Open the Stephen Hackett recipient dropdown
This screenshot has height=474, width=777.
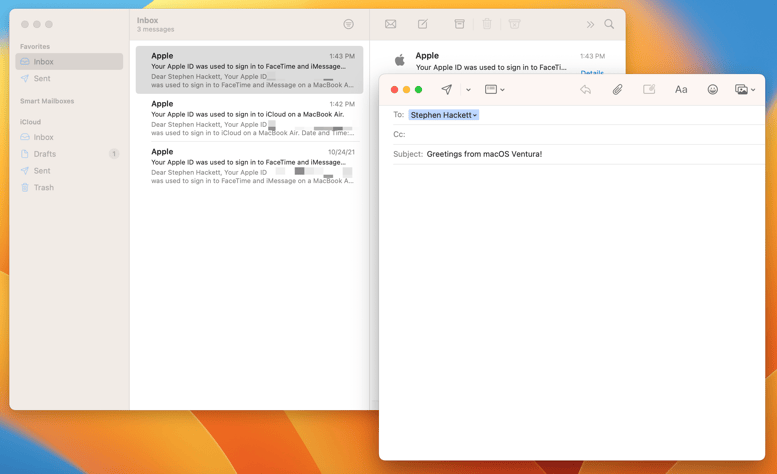pyautogui.click(x=444, y=115)
